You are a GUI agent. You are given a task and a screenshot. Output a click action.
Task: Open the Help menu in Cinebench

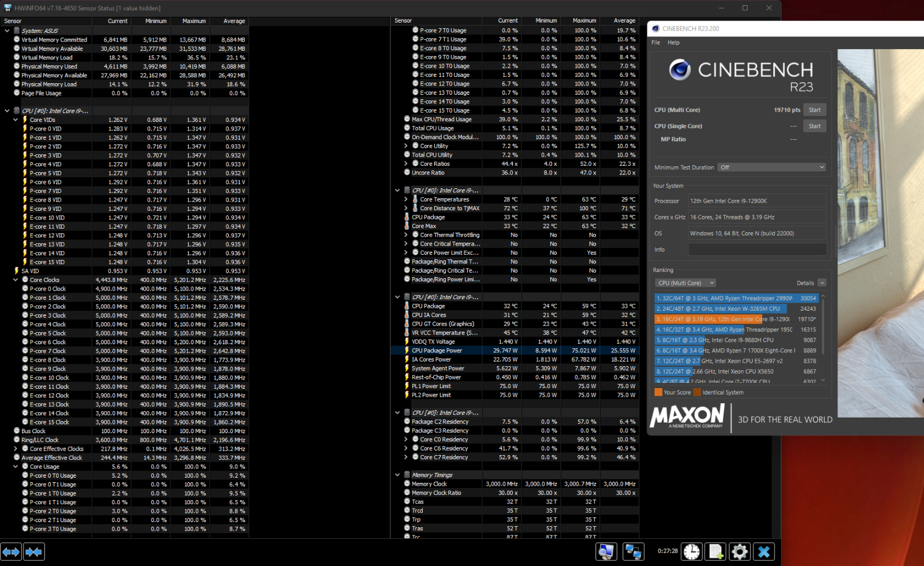(673, 43)
